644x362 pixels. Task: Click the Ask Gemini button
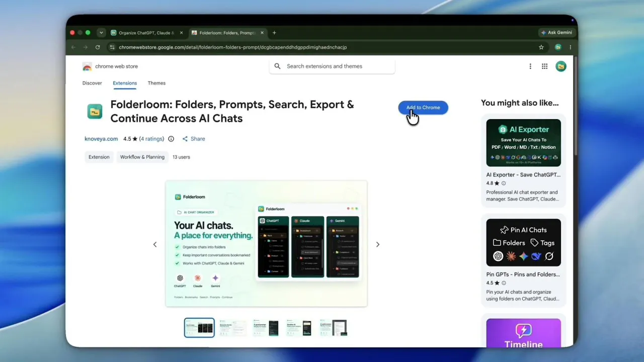point(556,33)
